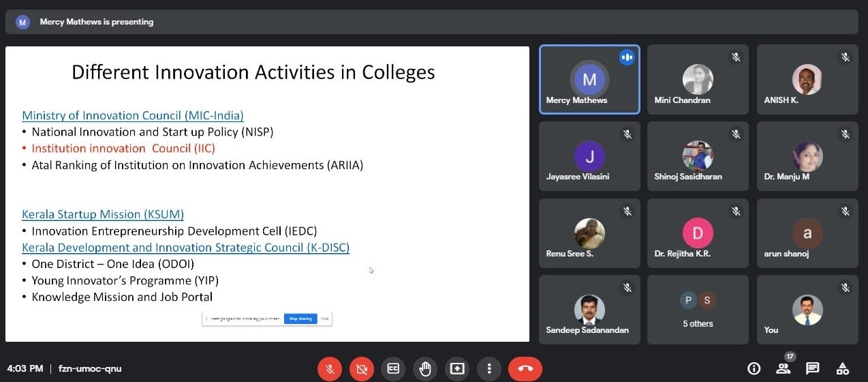Raise your hand
The height and width of the screenshot is (382, 868).
pyautogui.click(x=425, y=369)
